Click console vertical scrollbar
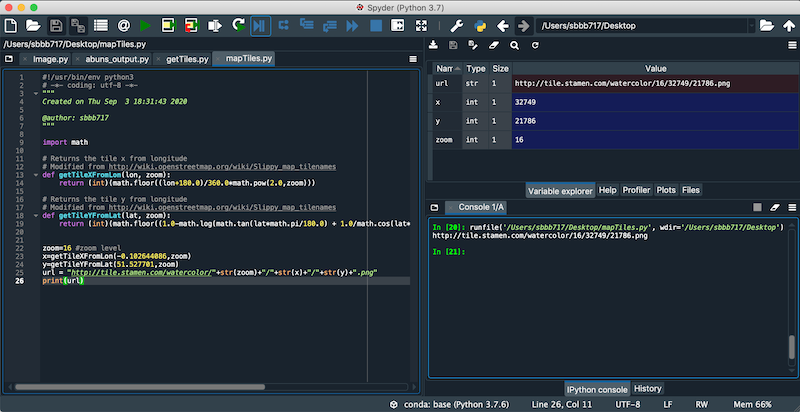Screen dimensions: 800x412 (x=791, y=348)
